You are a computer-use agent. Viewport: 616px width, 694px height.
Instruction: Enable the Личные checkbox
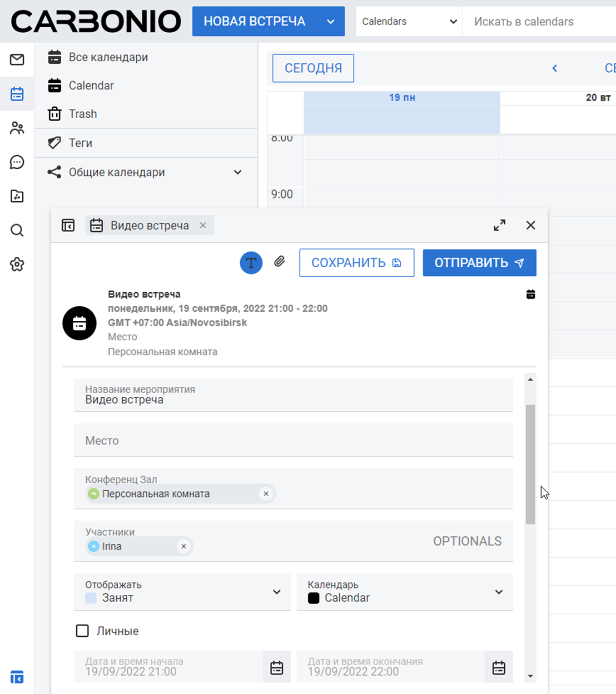[82, 631]
